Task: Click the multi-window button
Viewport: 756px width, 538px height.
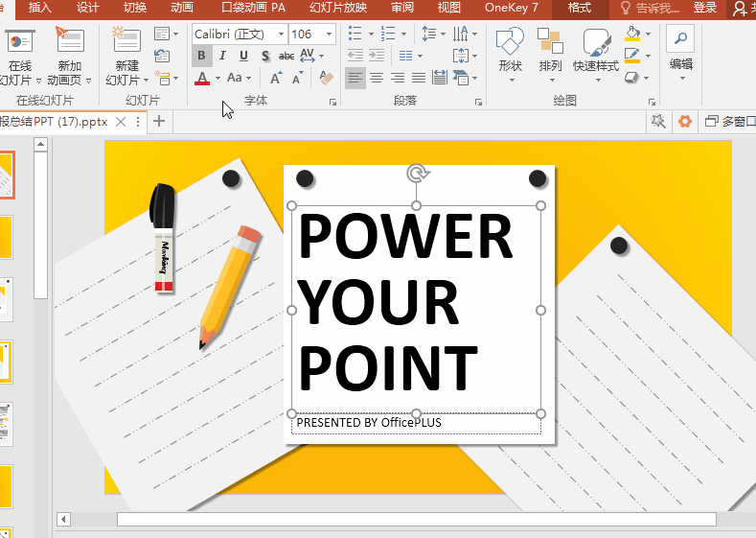Action: [730, 121]
